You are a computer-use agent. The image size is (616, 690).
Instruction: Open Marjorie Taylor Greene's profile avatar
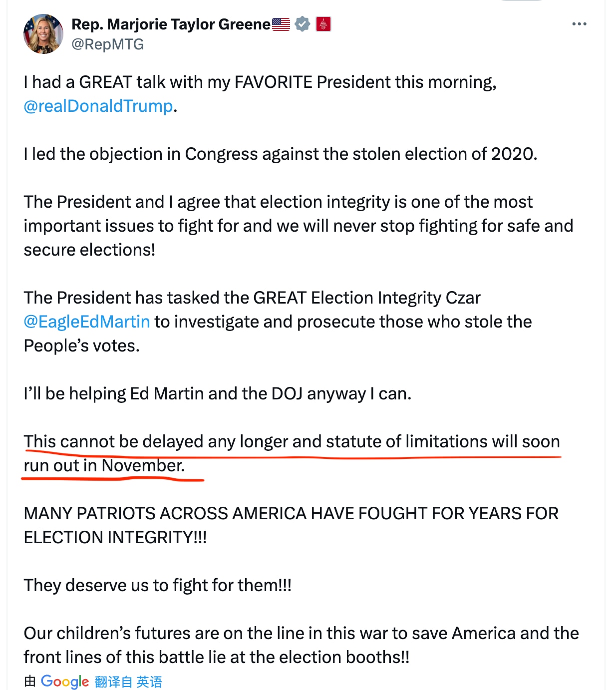[x=43, y=33]
